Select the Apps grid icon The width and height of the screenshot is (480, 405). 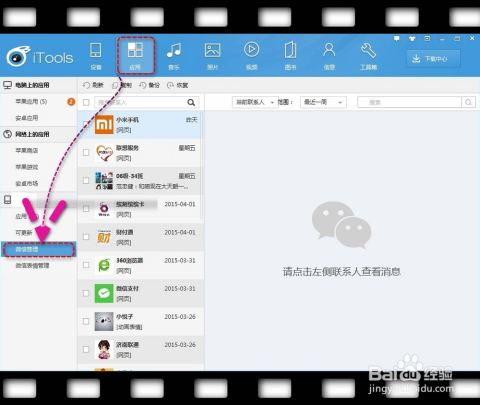[x=135, y=50]
